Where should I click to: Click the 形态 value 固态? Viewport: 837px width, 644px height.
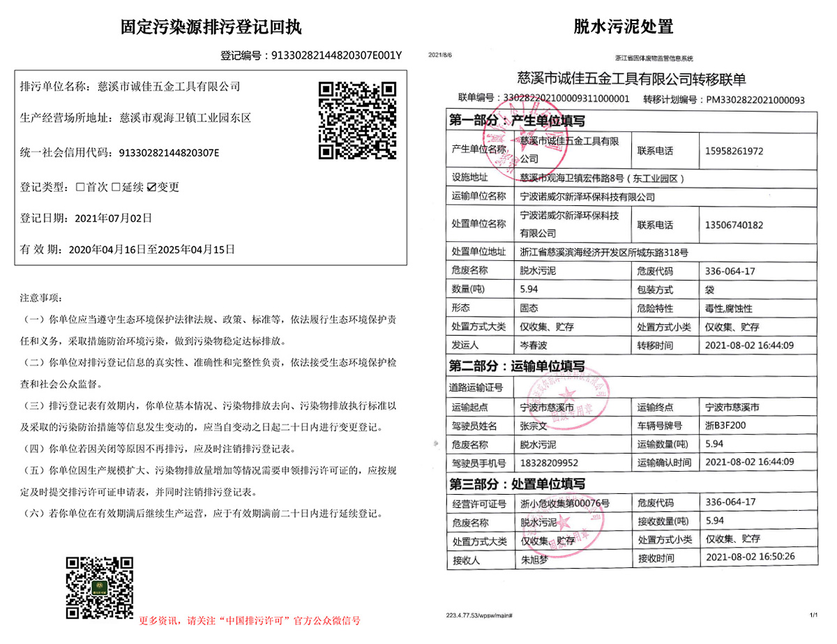tap(530, 308)
